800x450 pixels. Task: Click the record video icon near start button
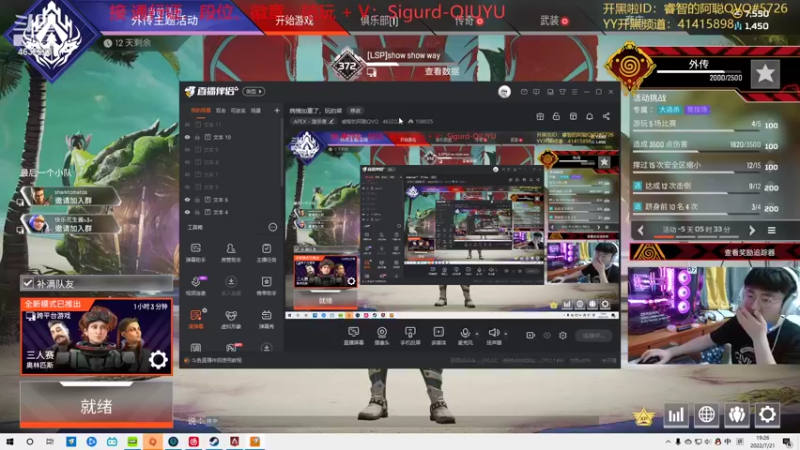(531, 335)
